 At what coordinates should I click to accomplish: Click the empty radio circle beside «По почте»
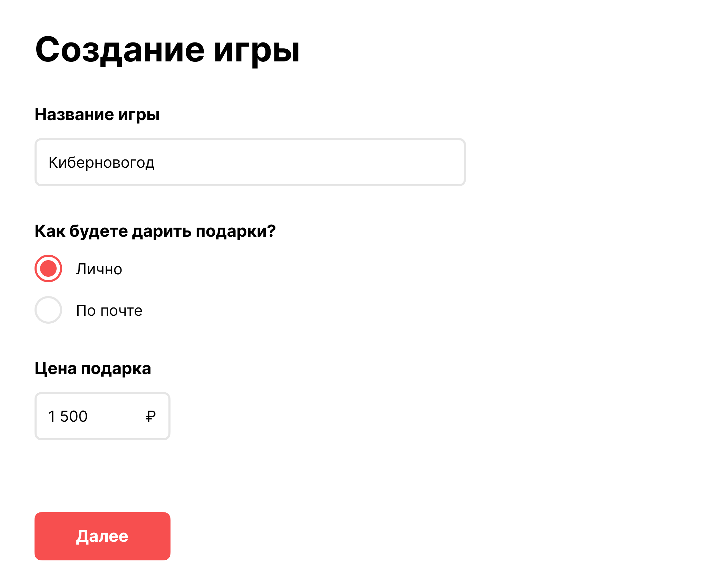(x=48, y=310)
